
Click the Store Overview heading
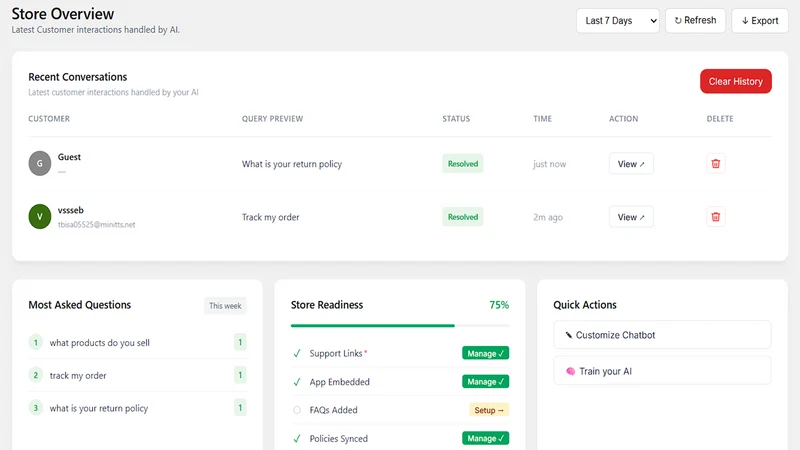[63, 14]
